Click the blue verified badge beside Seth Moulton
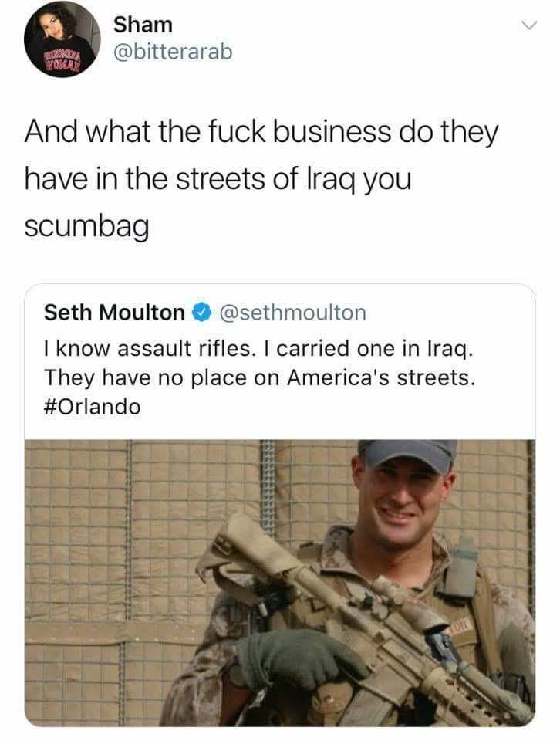The image size is (560, 741). (x=201, y=313)
